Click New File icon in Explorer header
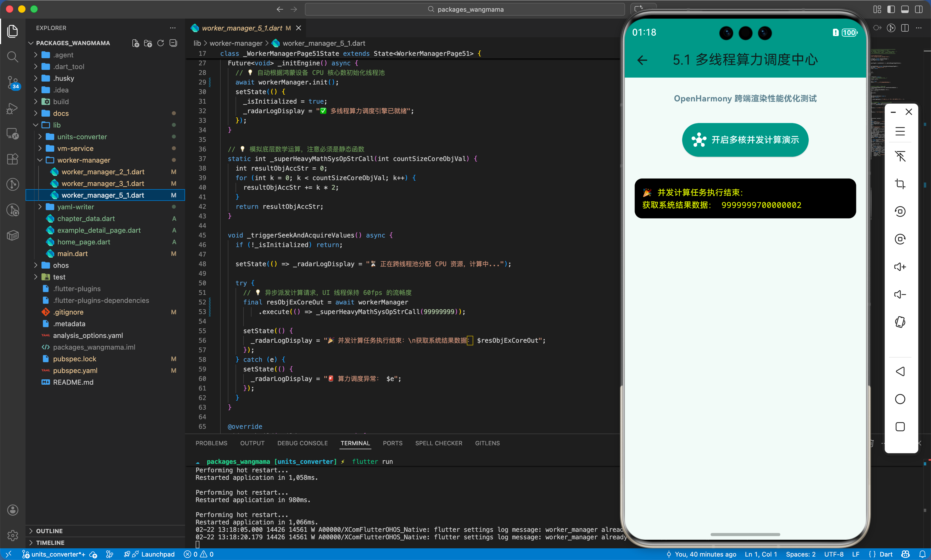931x560 pixels. pyautogui.click(x=136, y=43)
